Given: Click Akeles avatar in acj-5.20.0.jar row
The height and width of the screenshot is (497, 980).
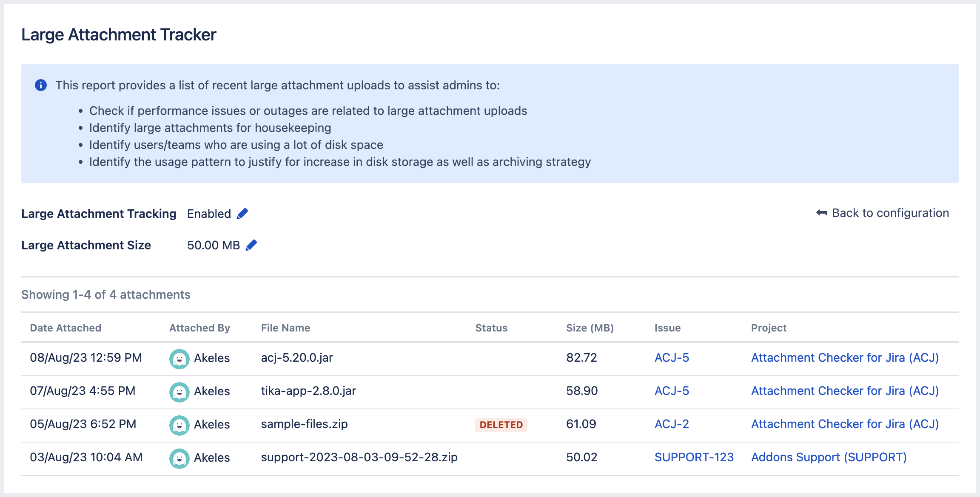Looking at the screenshot, I should (179, 359).
